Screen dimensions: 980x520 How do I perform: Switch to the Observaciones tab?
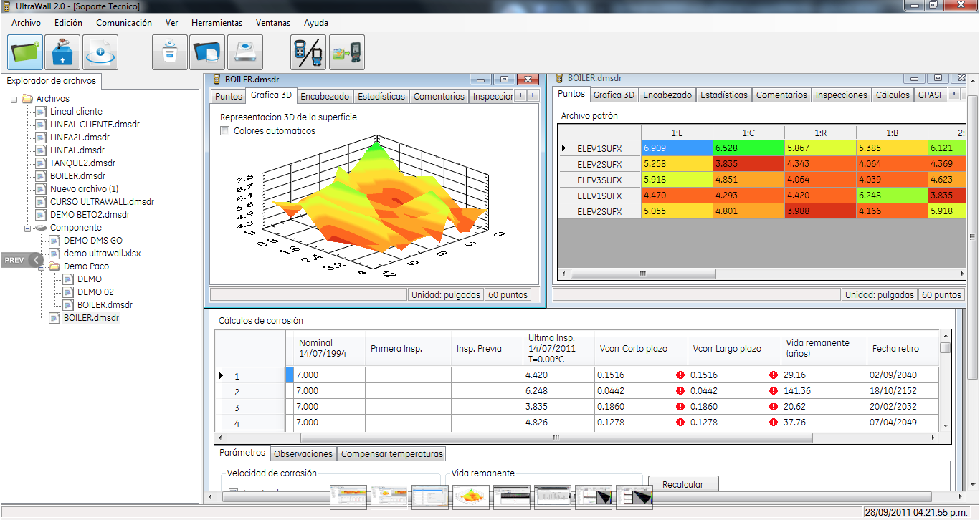coord(303,453)
